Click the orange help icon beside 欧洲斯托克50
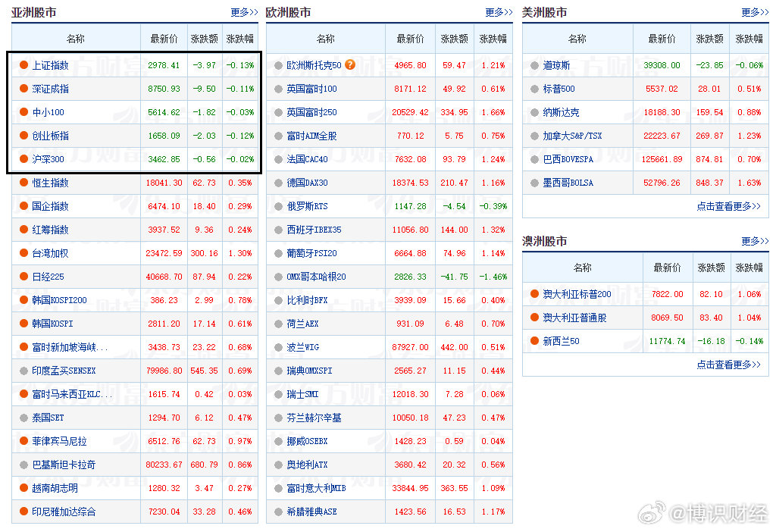The image size is (776, 532). click(350, 65)
